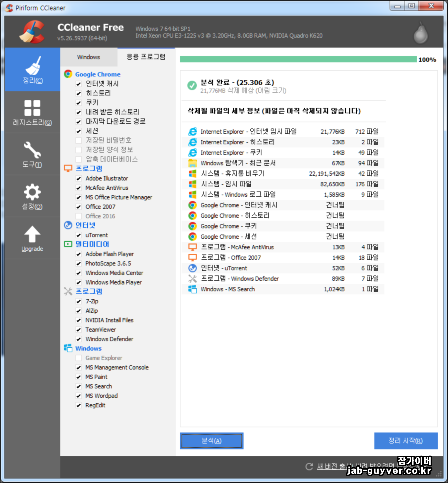Toggle the PhotoScape 3.6.5 checkbox

[x=79, y=264]
